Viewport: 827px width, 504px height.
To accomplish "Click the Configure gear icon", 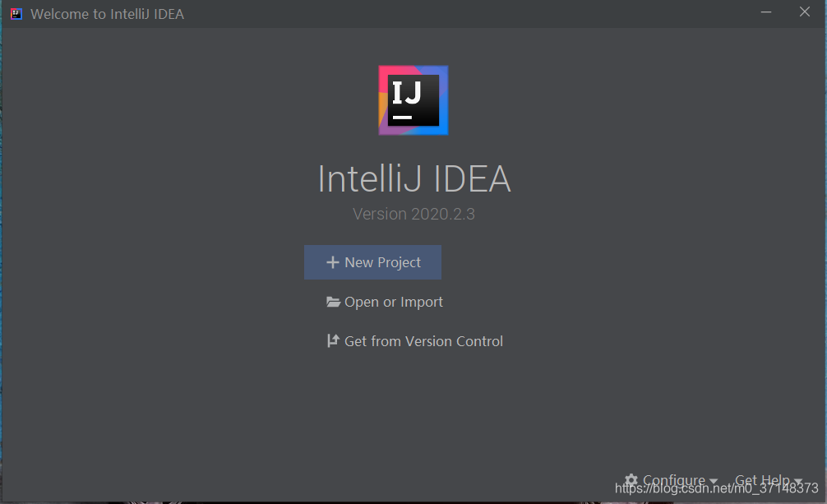I will click(631, 479).
